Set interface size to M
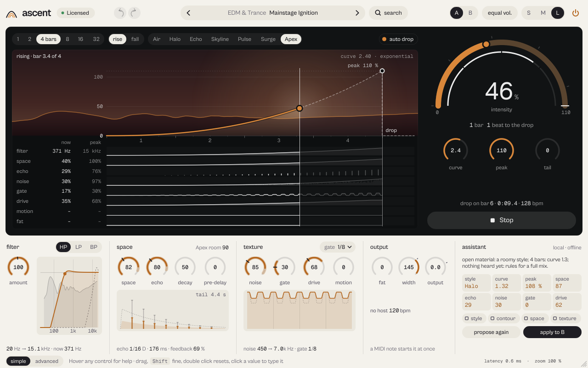This screenshot has height=368, width=588. [x=543, y=13]
